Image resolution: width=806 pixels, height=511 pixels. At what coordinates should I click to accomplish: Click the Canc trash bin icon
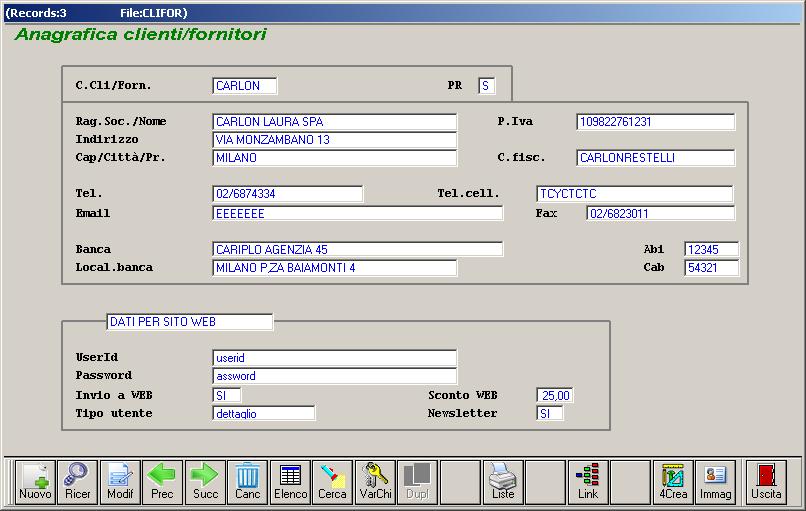248,482
